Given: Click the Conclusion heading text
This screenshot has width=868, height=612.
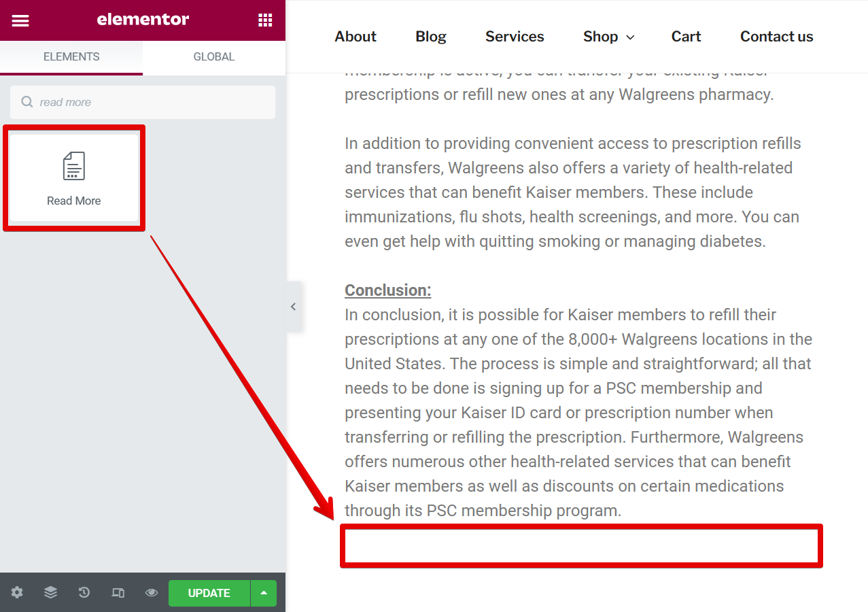Looking at the screenshot, I should coord(387,290).
